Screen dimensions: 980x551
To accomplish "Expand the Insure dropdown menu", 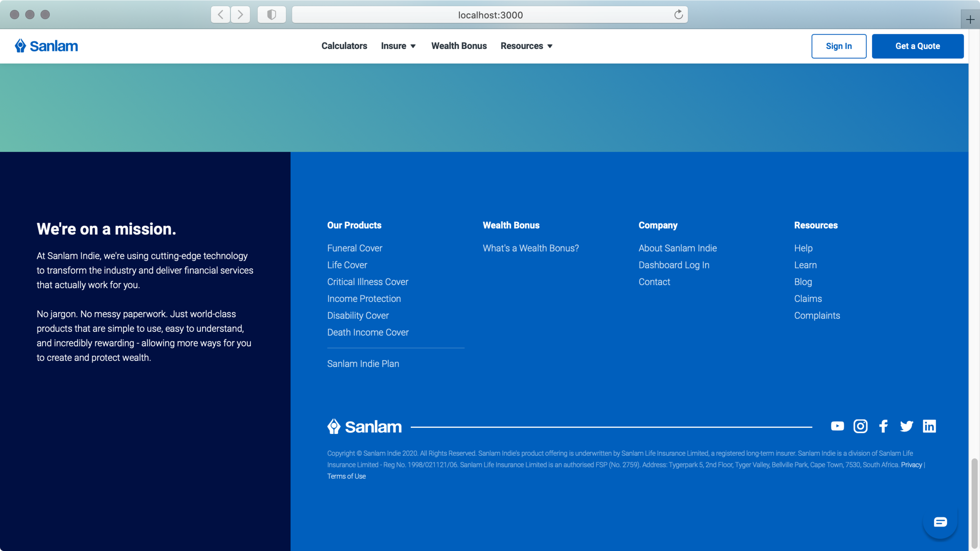I will tap(399, 46).
